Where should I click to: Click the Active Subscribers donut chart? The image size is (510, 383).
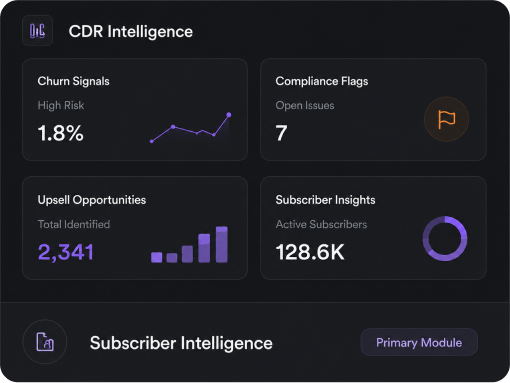coord(445,238)
